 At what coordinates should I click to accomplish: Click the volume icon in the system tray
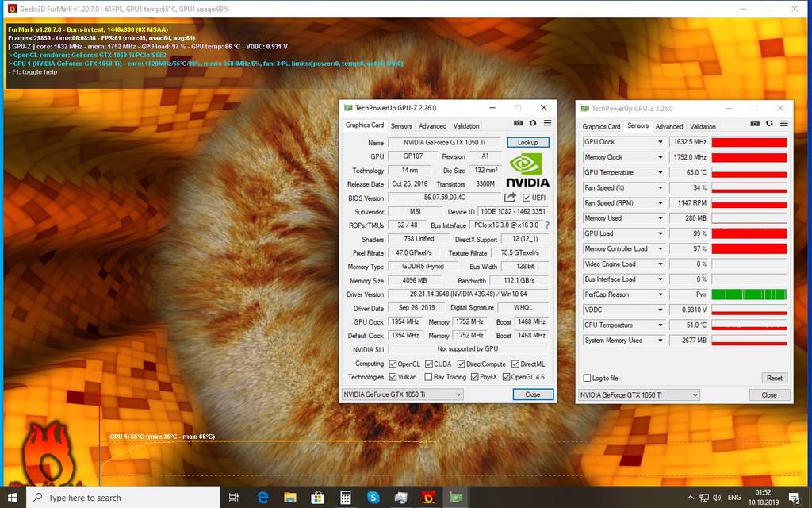(x=717, y=498)
